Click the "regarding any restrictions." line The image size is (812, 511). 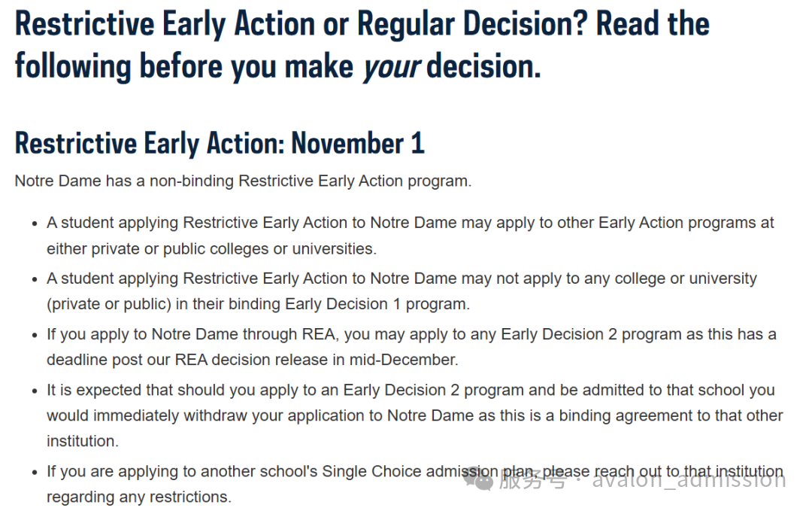coord(139,497)
